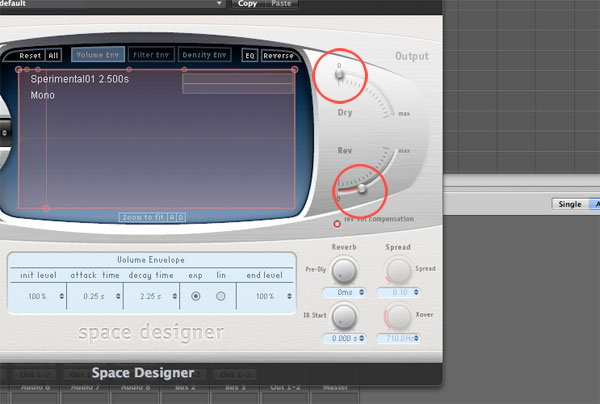Click the All button next to Reset
This screenshot has height=404, width=600.
coord(53,55)
